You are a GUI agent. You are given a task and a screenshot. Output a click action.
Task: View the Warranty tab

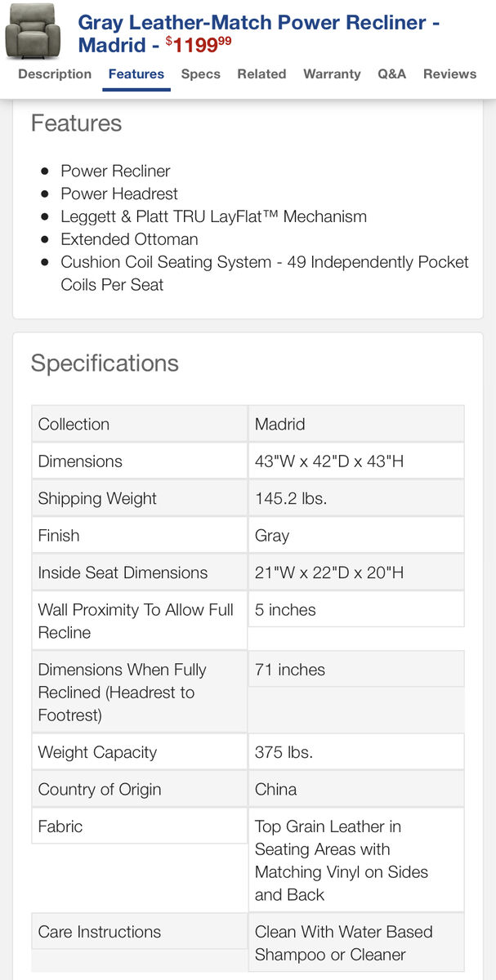tap(332, 74)
